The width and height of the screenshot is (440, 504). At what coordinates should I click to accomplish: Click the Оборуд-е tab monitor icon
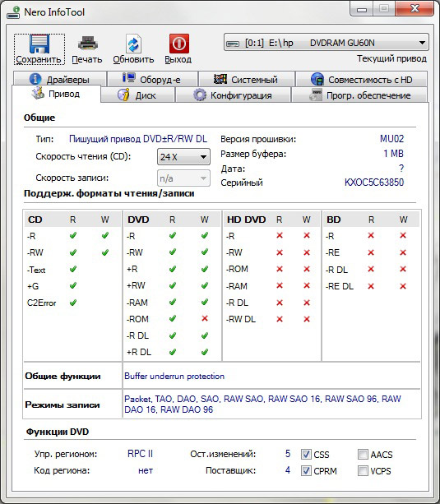129,78
